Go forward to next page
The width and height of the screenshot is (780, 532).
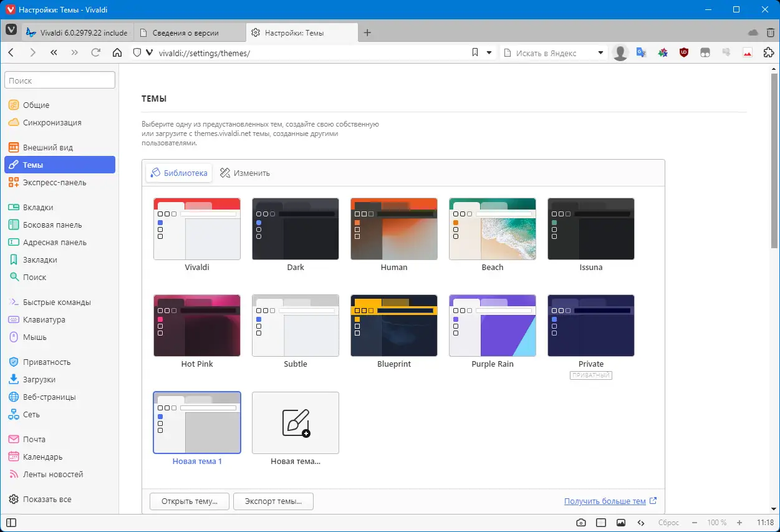click(x=32, y=53)
